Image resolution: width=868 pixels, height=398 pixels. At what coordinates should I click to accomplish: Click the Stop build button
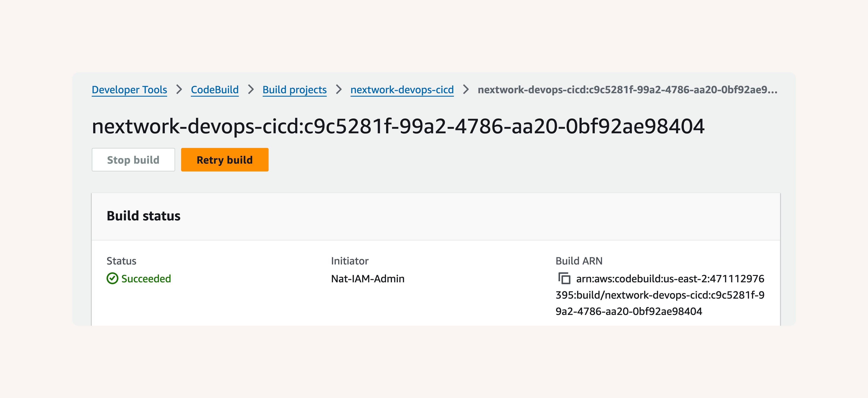(x=133, y=160)
